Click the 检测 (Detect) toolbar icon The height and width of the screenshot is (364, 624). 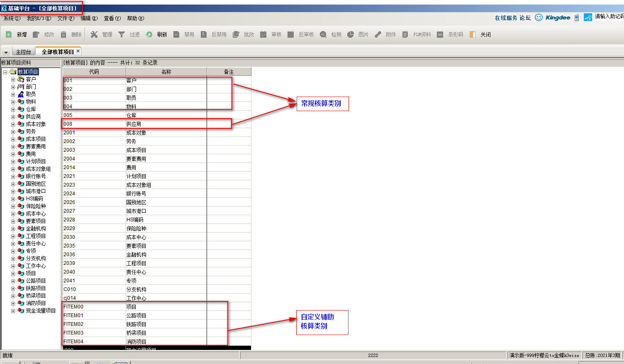323,34
